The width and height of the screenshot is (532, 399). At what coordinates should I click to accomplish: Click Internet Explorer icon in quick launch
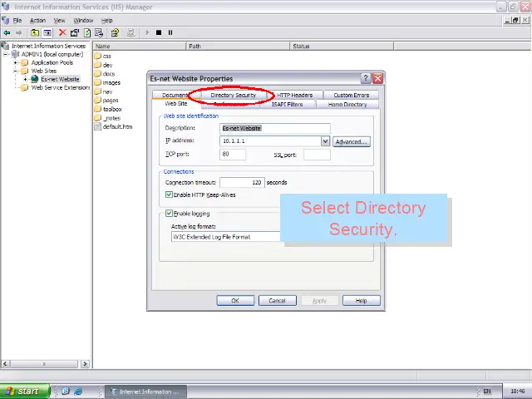(77, 391)
